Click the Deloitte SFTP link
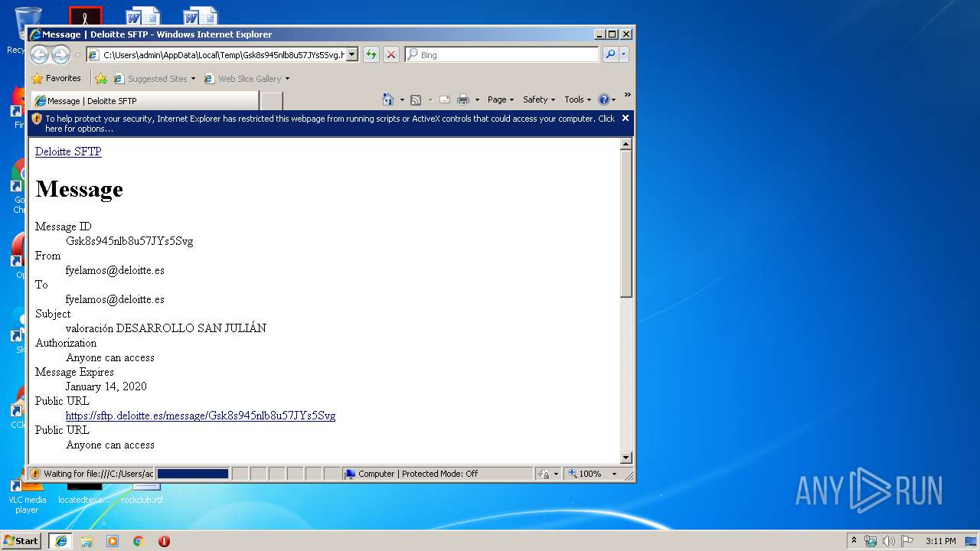This screenshot has width=980, height=551. pyautogui.click(x=68, y=152)
